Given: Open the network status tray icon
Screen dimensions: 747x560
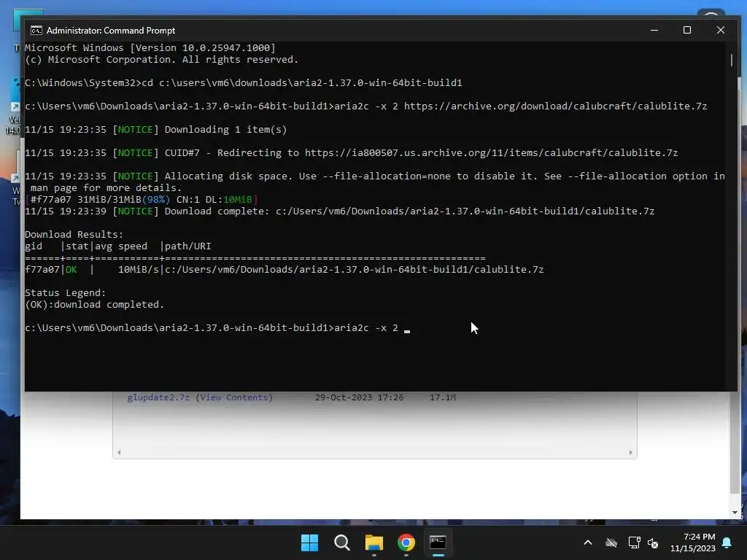Looking at the screenshot, I should point(634,542).
